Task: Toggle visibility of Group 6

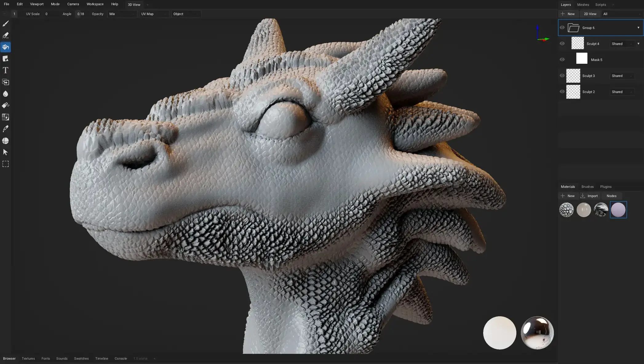Action: tap(562, 28)
